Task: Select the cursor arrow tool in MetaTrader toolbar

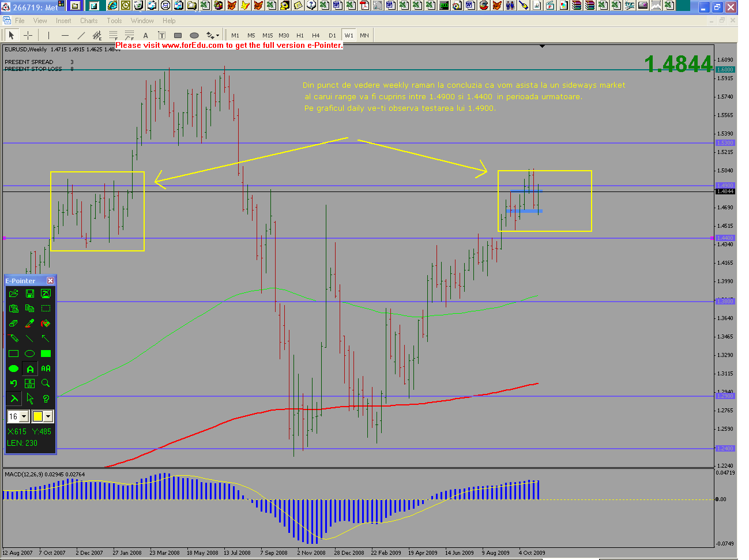Action: tap(12, 35)
